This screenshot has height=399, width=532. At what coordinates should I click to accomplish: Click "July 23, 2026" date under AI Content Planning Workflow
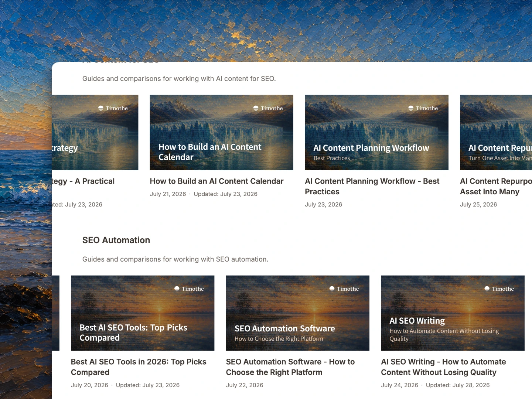pos(323,205)
